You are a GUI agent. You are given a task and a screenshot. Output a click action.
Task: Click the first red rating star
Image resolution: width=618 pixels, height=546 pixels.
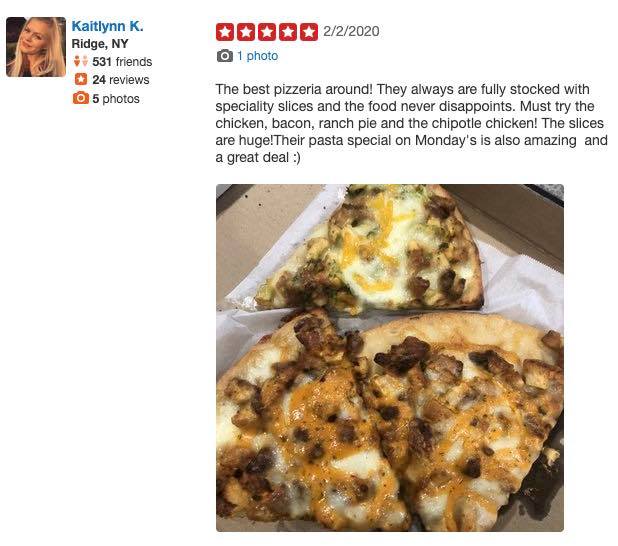[x=225, y=32]
